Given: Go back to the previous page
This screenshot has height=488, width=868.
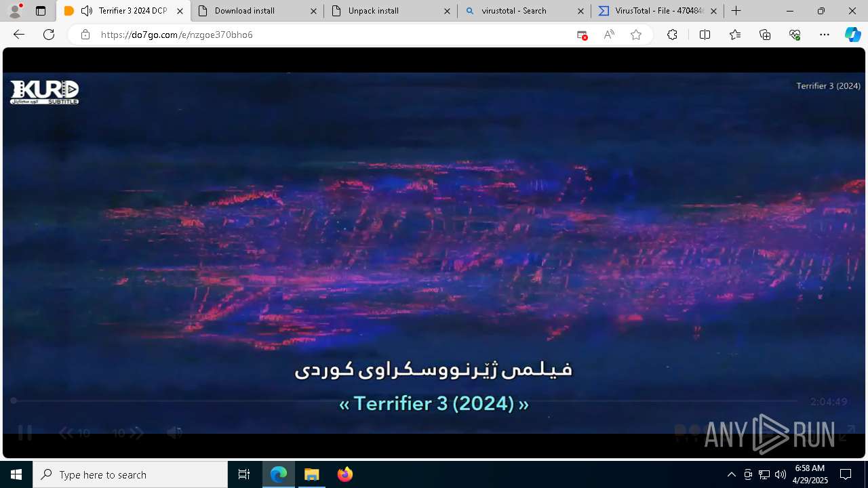Looking at the screenshot, I should (x=19, y=35).
